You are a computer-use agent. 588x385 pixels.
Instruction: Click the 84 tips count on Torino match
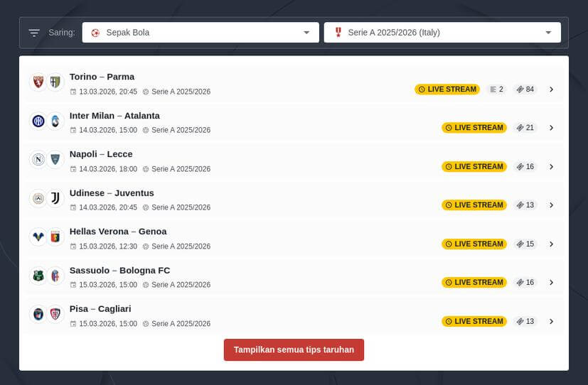click(525, 90)
